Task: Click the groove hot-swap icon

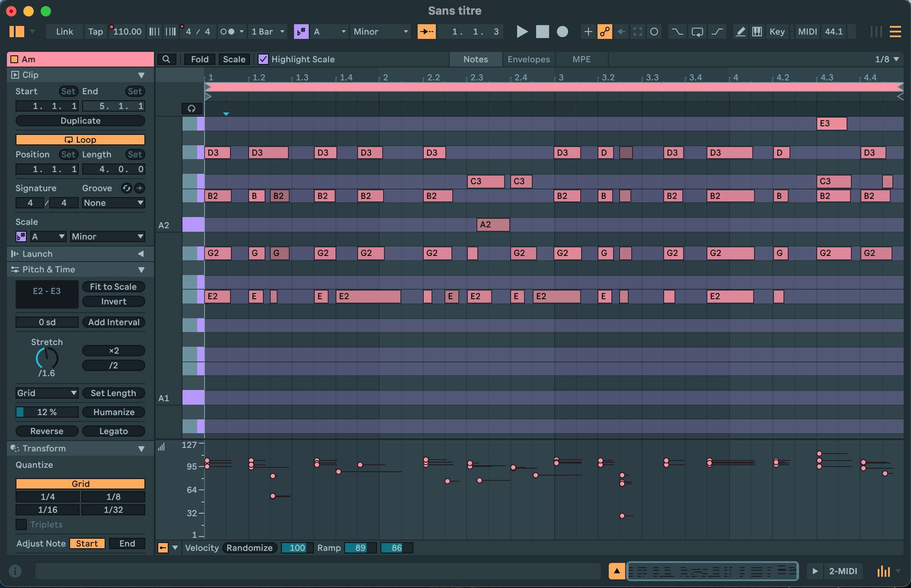Action: pyautogui.click(x=126, y=188)
